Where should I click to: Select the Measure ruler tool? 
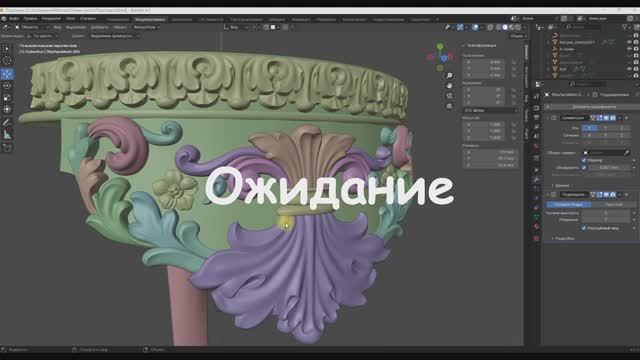7,134
